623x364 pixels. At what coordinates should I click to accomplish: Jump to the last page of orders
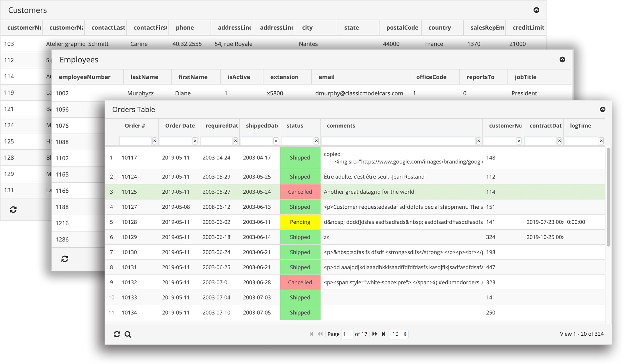pyautogui.click(x=384, y=334)
